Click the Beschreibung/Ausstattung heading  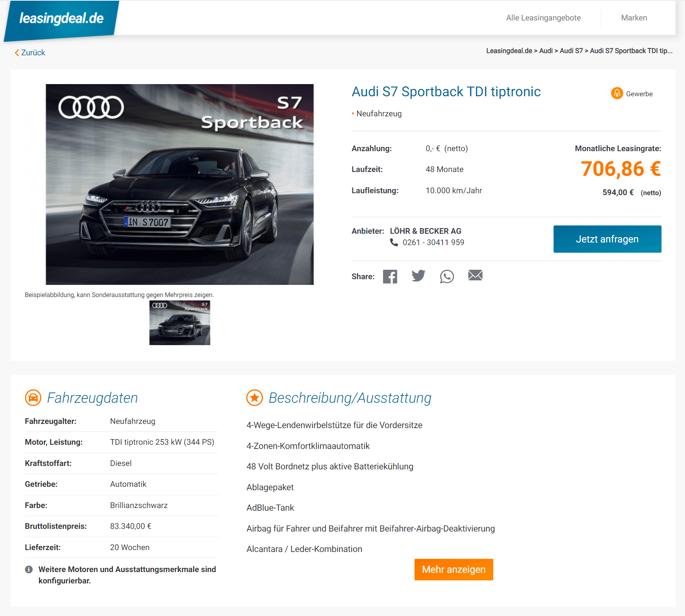coord(350,398)
